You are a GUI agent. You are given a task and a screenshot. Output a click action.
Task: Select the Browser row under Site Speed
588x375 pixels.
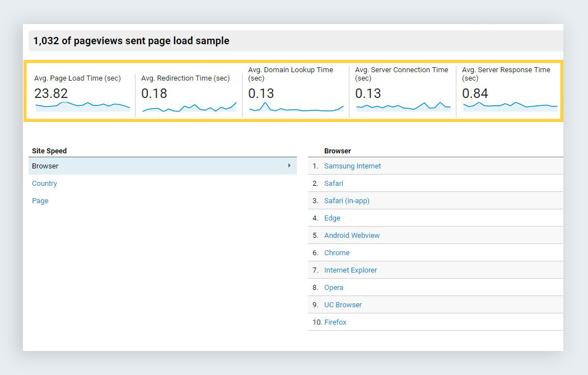(162, 166)
